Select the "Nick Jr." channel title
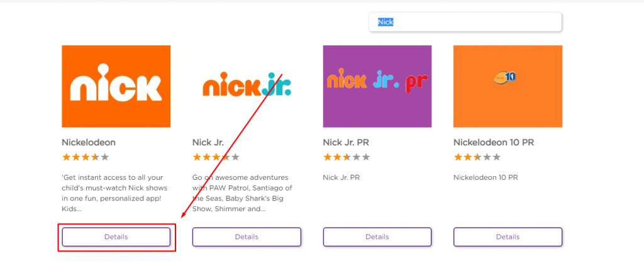Image resolution: width=644 pixels, height=271 pixels. (209, 143)
